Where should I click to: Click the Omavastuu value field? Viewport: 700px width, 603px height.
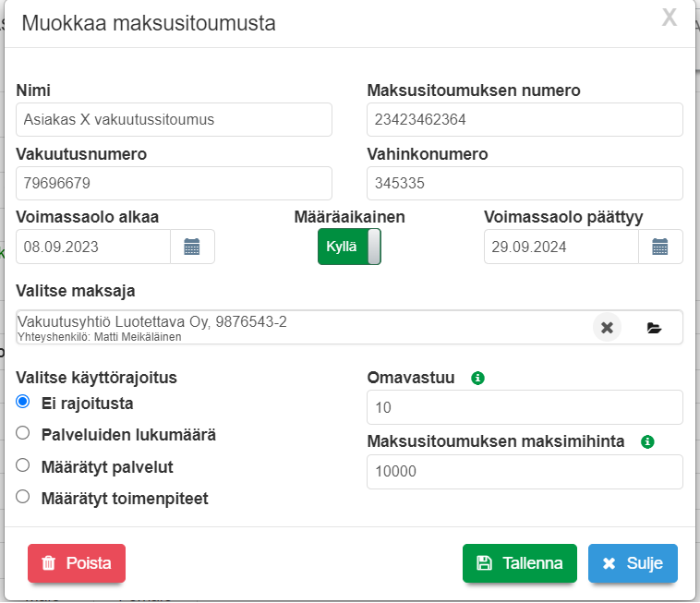click(525, 407)
